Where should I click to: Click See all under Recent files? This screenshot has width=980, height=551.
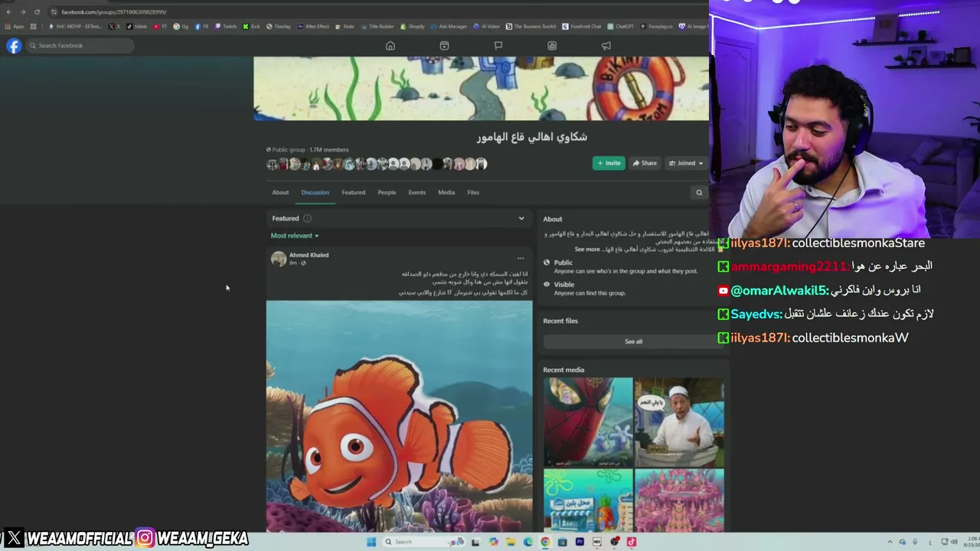coord(633,341)
